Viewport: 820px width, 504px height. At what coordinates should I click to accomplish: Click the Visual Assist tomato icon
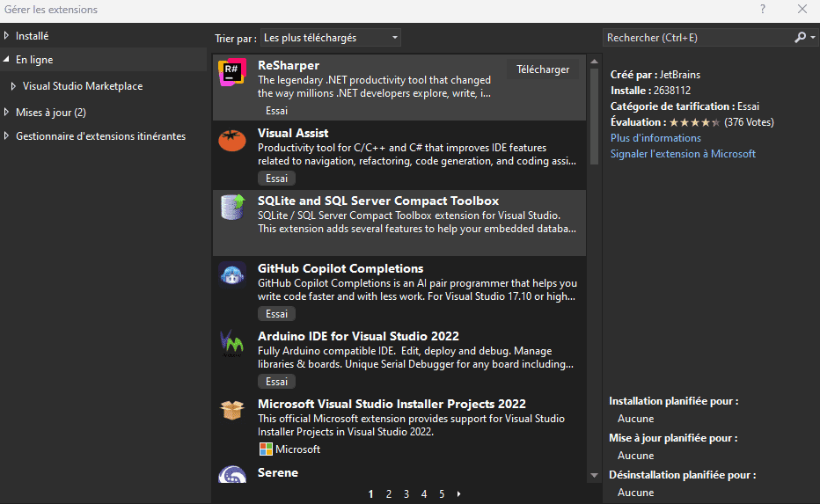pyautogui.click(x=232, y=140)
